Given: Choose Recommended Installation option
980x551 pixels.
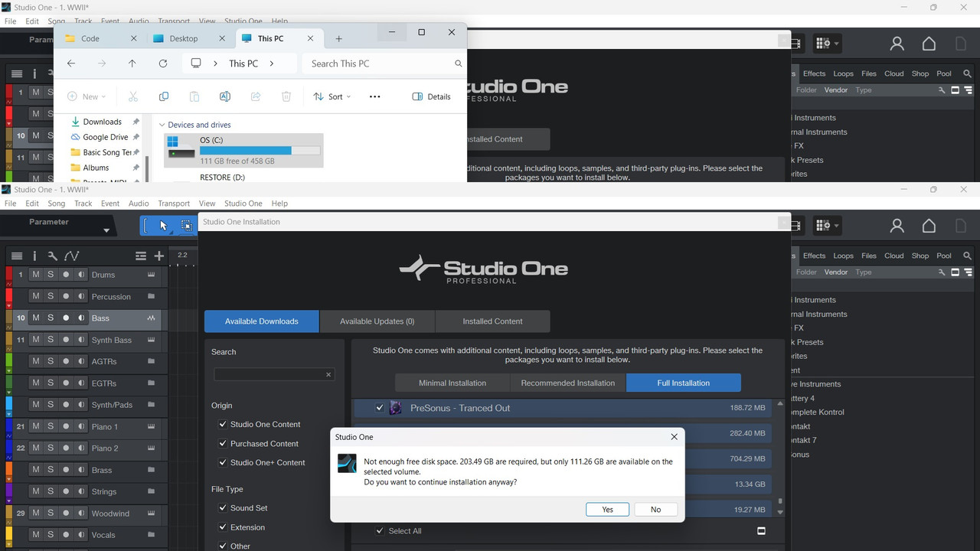Looking at the screenshot, I should 568,383.
